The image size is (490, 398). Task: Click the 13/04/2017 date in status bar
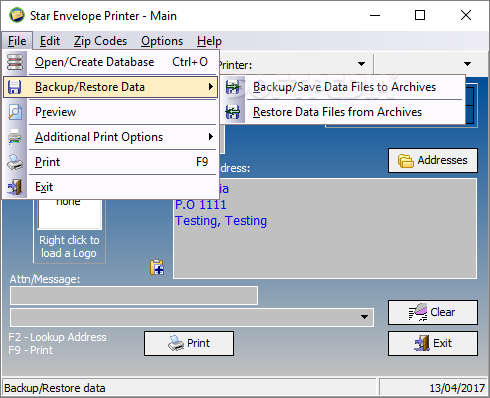pyautogui.click(x=457, y=388)
